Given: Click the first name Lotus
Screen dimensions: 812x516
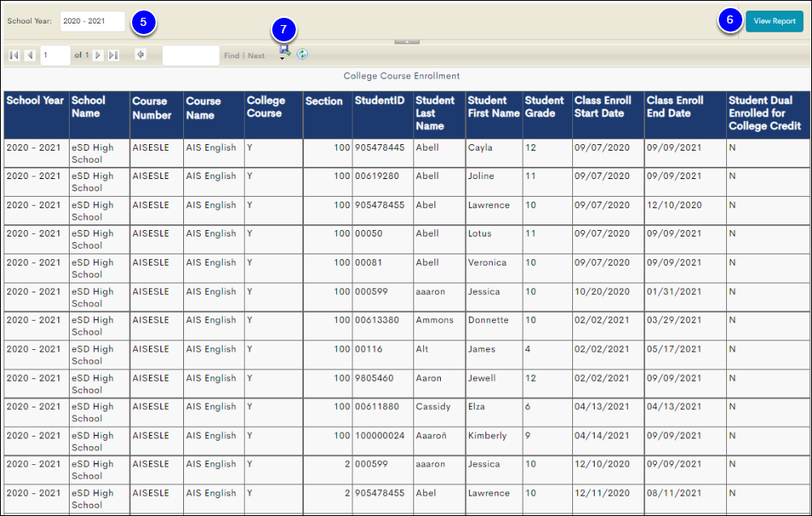Looking at the screenshot, I should pos(480,233).
